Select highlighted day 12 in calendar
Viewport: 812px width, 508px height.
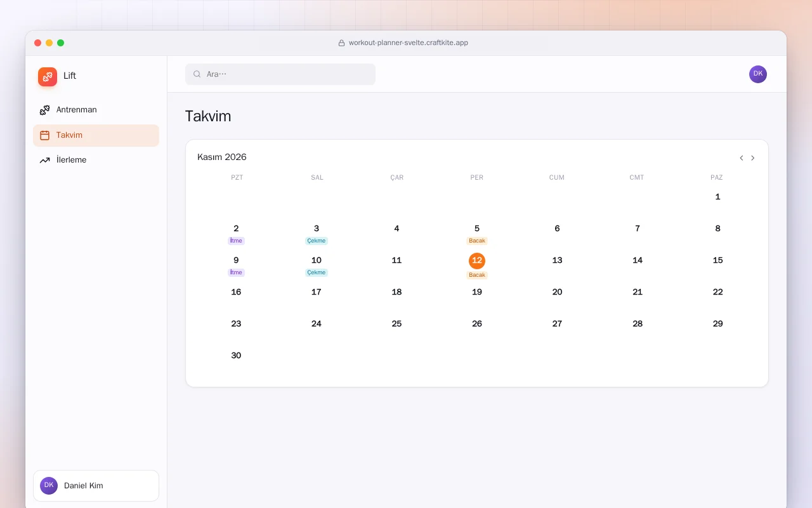(477, 260)
